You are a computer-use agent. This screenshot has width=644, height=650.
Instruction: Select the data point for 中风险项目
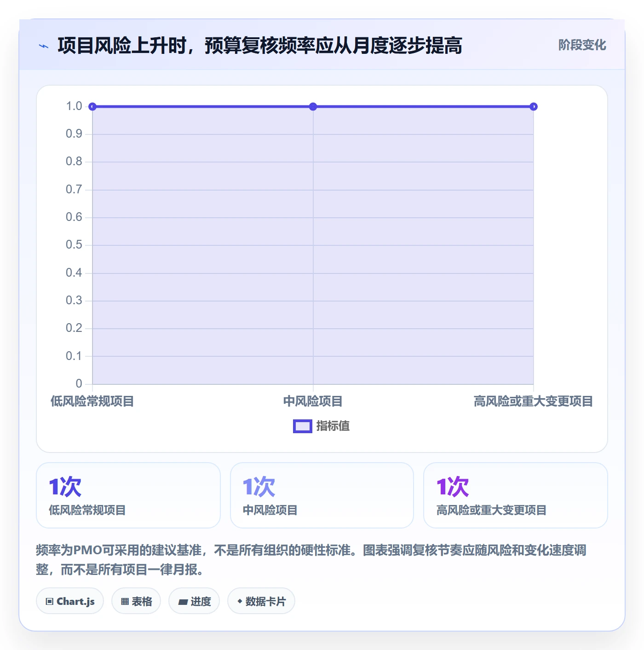[x=313, y=107]
